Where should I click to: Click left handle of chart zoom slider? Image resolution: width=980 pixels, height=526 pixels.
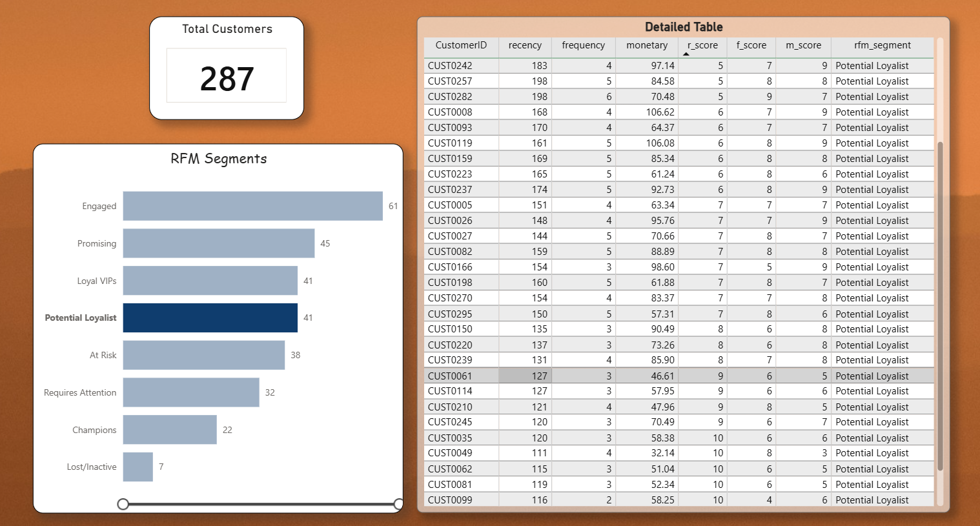(123, 504)
